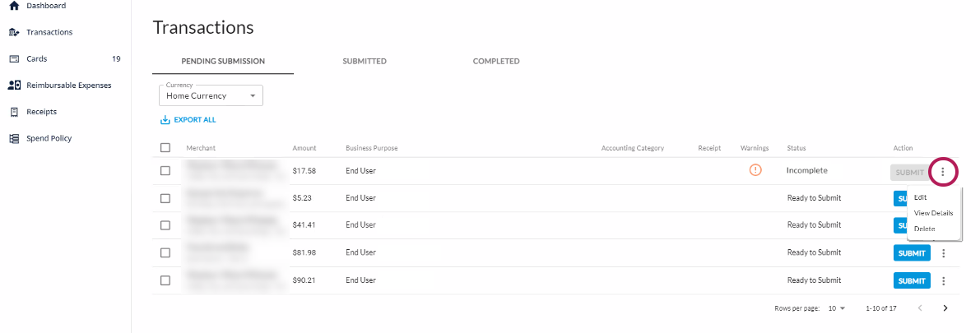Open the Rows per page dropdown
This screenshot has width=980, height=333.
click(x=837, y=308)
